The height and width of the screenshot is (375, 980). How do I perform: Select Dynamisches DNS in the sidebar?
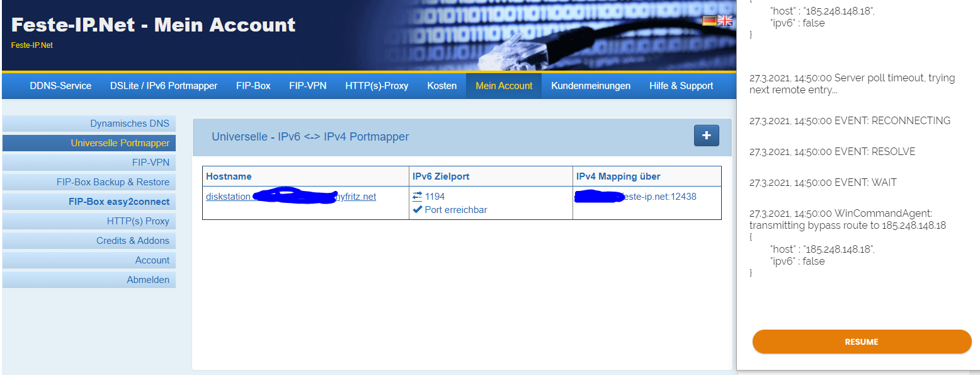[129, 124]
